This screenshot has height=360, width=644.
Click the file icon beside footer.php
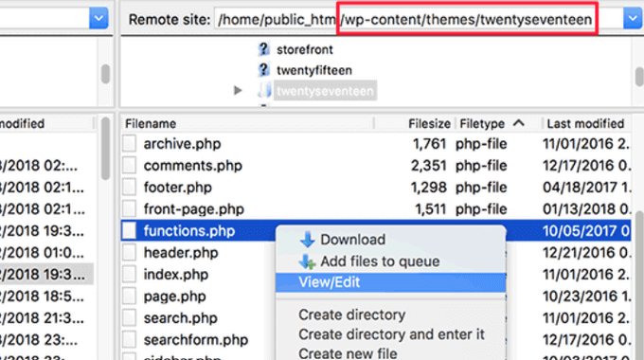(129, 188)
